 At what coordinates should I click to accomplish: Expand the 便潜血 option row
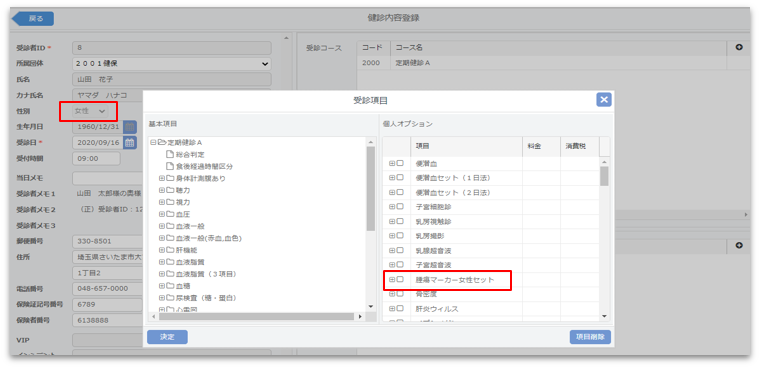(x=392, y=163)
